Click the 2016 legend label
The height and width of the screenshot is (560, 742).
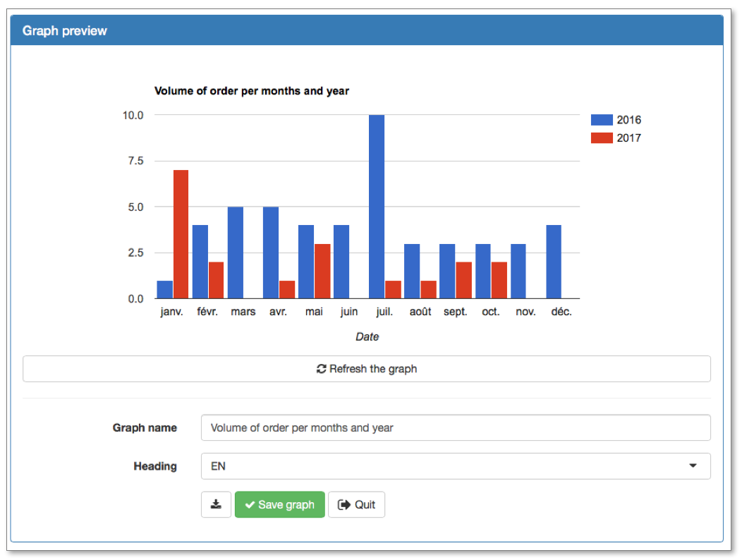tap(629, 120)
